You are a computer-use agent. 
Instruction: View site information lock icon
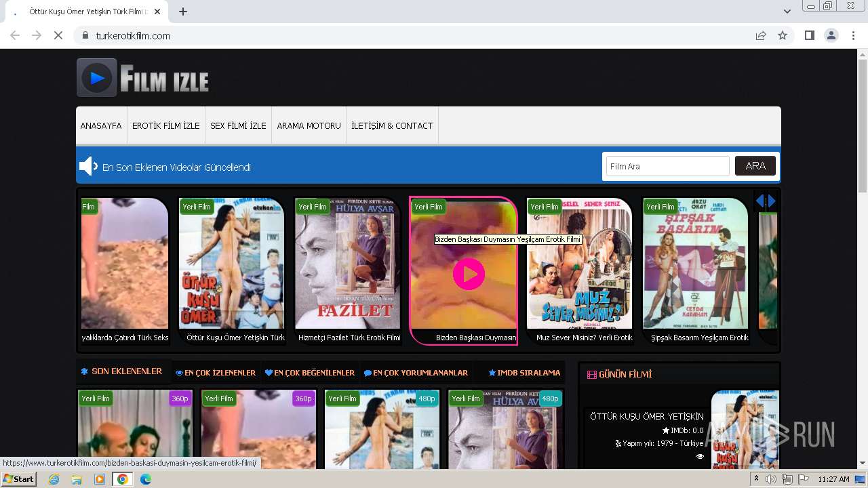click(x=85, y=36)
